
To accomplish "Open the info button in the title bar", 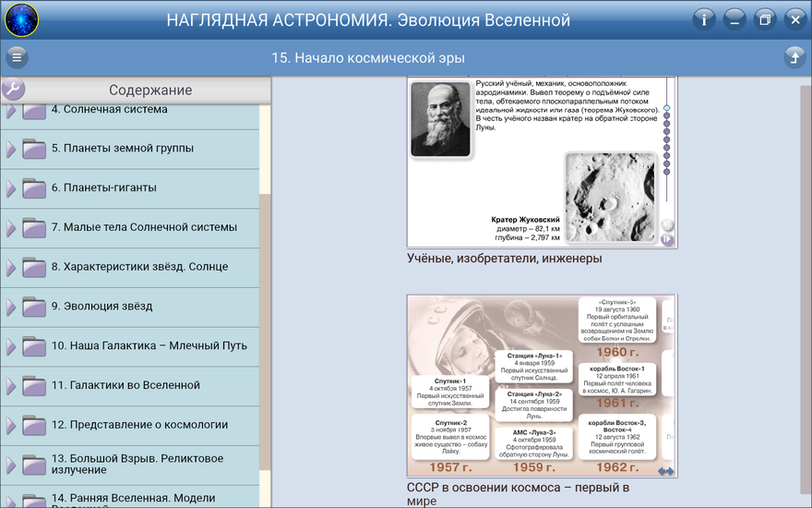I will pos(704,19).
